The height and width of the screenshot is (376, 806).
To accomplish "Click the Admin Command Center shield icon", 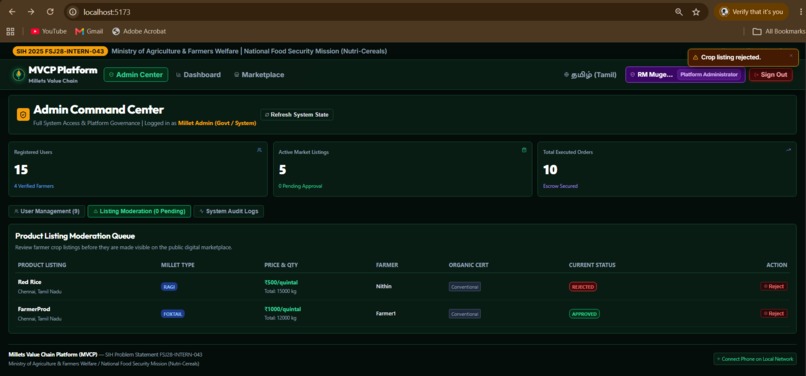I will [x=23, y=114].
